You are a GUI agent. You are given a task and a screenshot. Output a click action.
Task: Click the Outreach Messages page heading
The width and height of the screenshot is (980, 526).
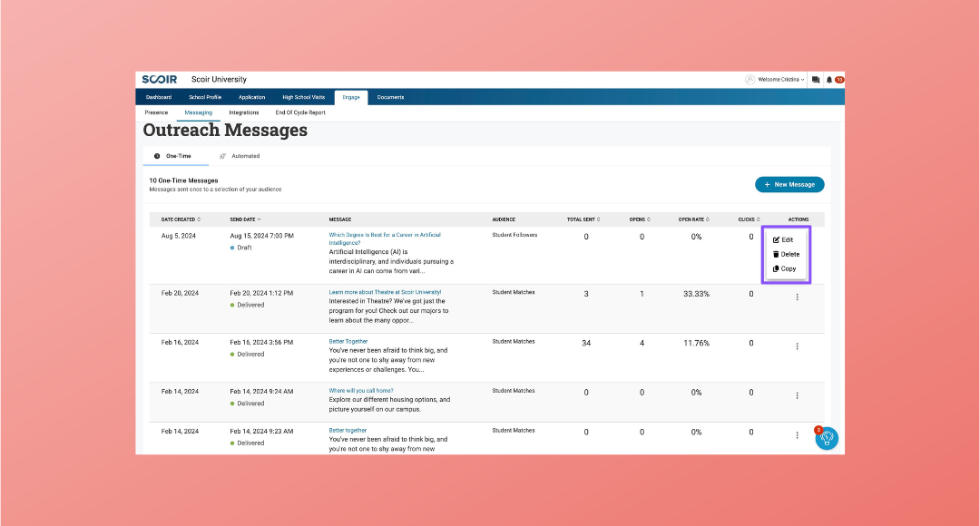coord(225,130)
